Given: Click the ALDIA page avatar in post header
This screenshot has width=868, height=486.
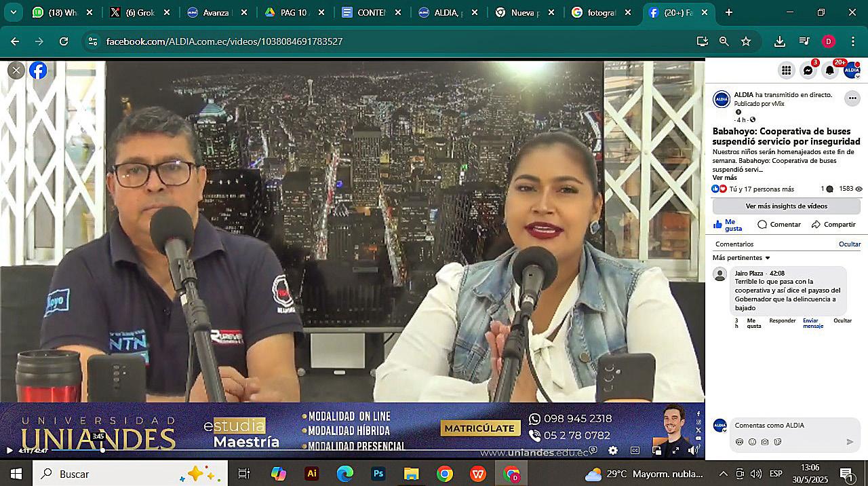Looking at the screenshot, I should click(722, 99).
